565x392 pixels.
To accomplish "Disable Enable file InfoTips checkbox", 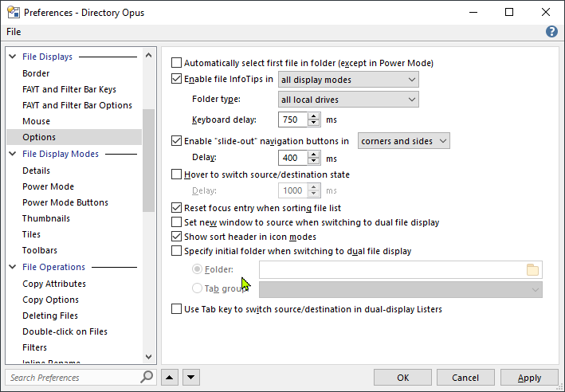I will tap(176, 79).
